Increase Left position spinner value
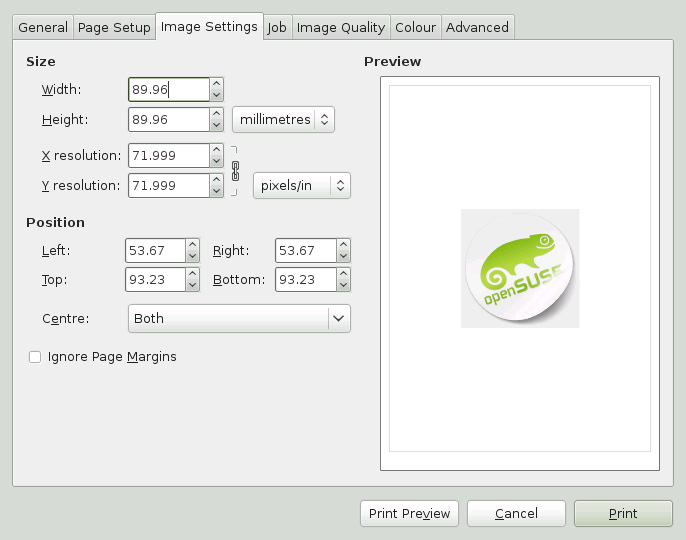686x540 pixels. tap(192, 245)
